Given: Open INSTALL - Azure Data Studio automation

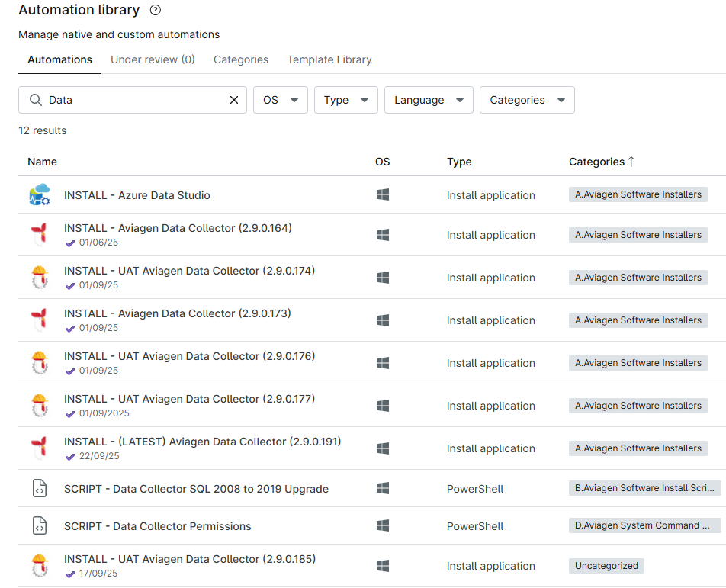Looking at the screenshot, I should [137, 195].
